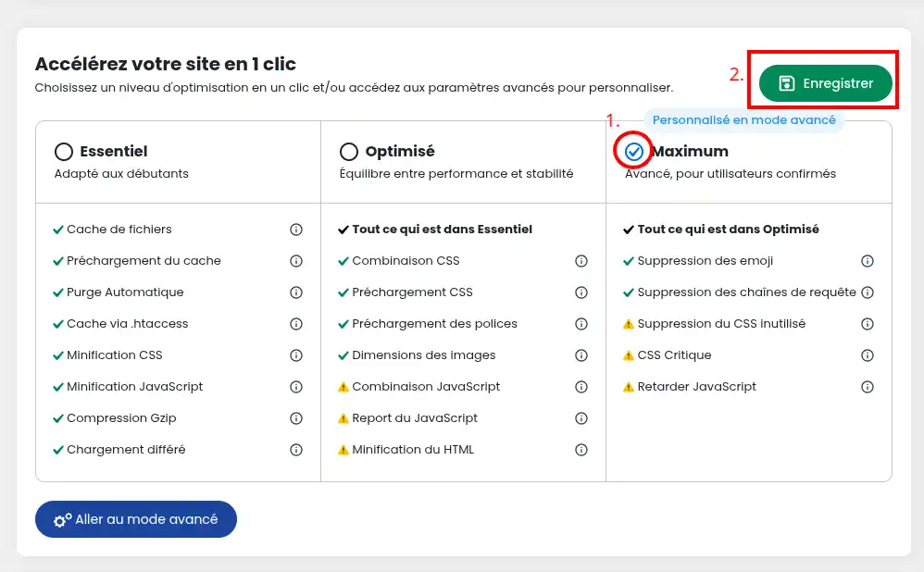Screen dimensions: 924x572
Task: Click 'Tout ce qui est dans Essentiel' text
Action: click(x=442, y=230)
